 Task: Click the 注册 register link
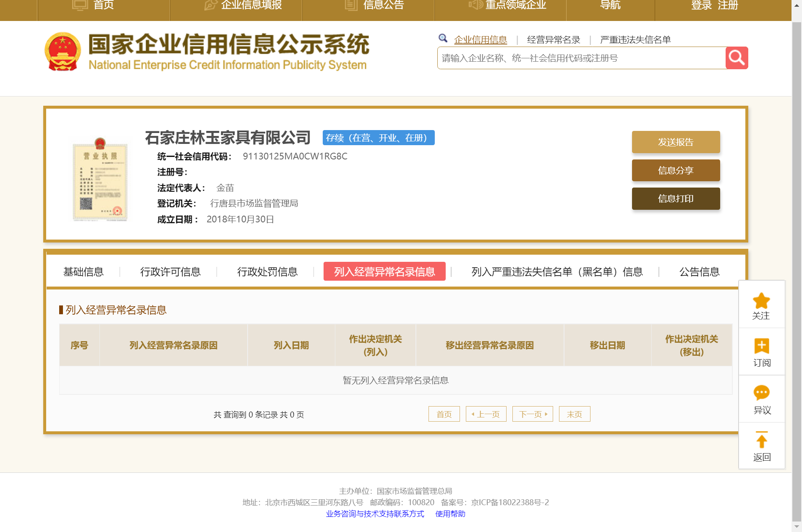728,5
